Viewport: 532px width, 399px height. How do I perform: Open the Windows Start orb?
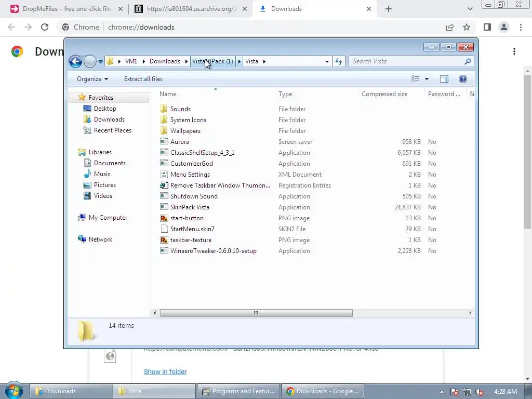(x=14, y=391)
